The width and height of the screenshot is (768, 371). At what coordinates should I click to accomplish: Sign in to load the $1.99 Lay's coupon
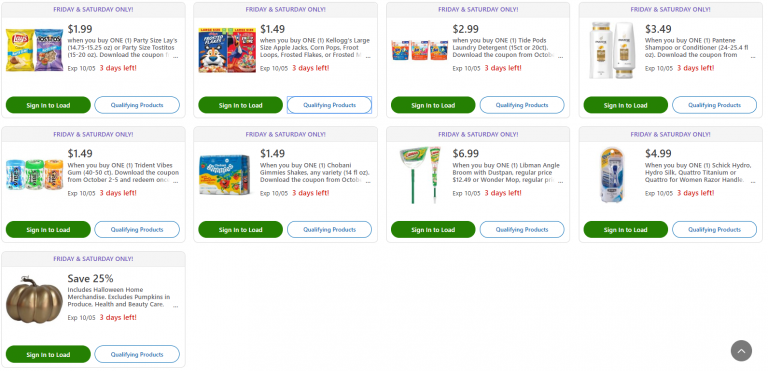click(48, 105)
